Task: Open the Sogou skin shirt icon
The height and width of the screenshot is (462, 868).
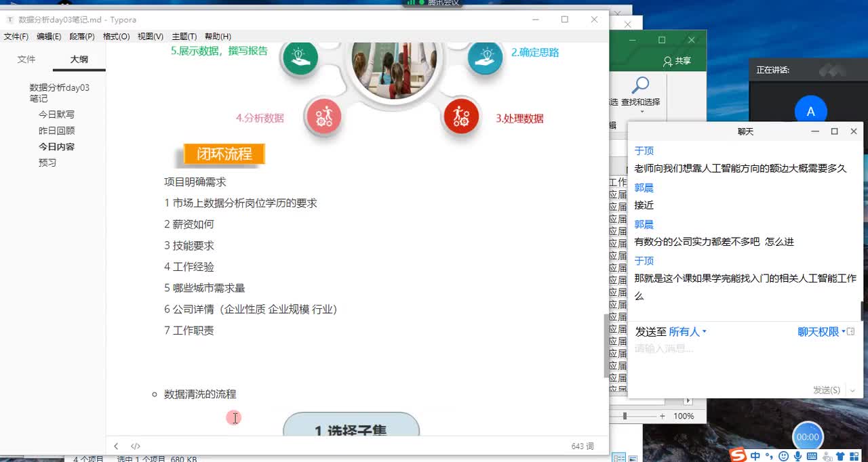Action: 841,457
